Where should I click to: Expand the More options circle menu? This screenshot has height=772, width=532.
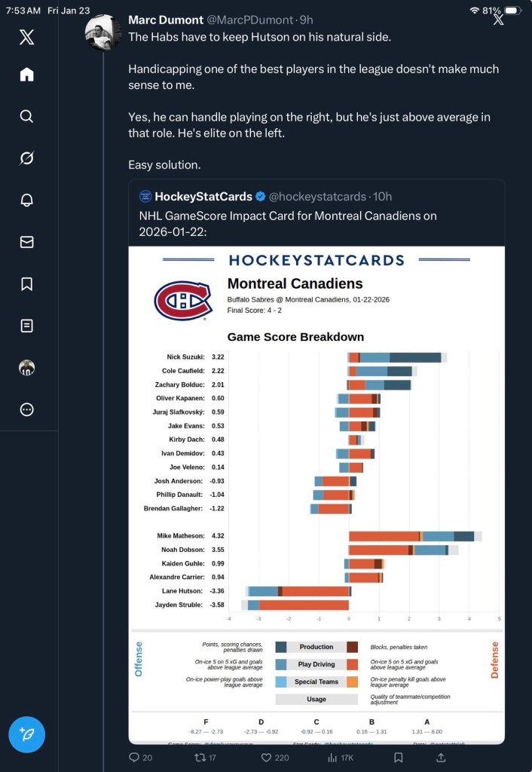[26, 409]
